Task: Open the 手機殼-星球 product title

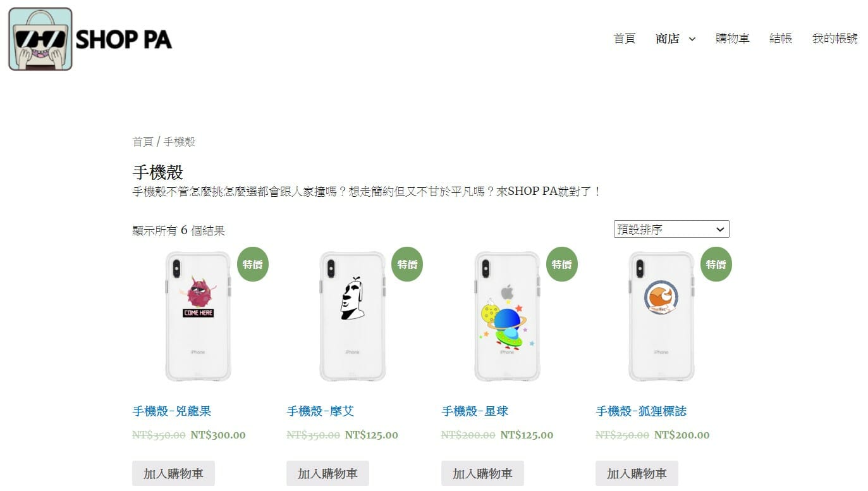Action: 475,411
